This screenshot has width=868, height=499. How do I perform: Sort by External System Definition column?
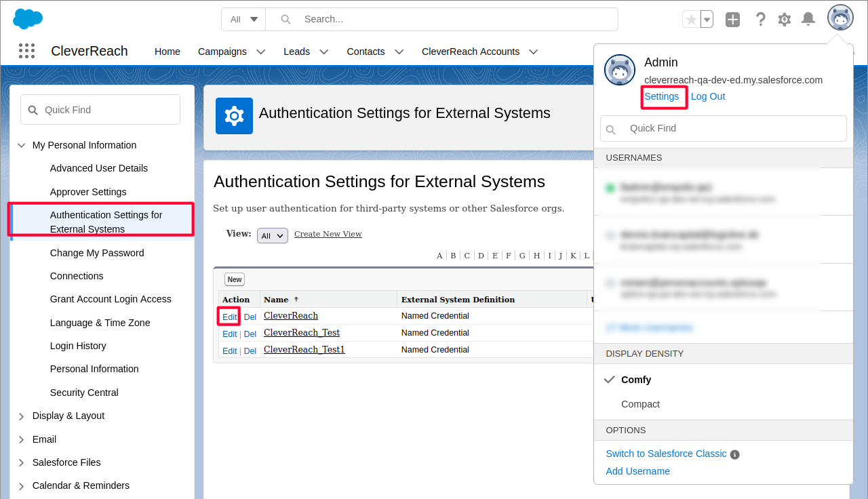pyautogui.click(x=458, y=299)
